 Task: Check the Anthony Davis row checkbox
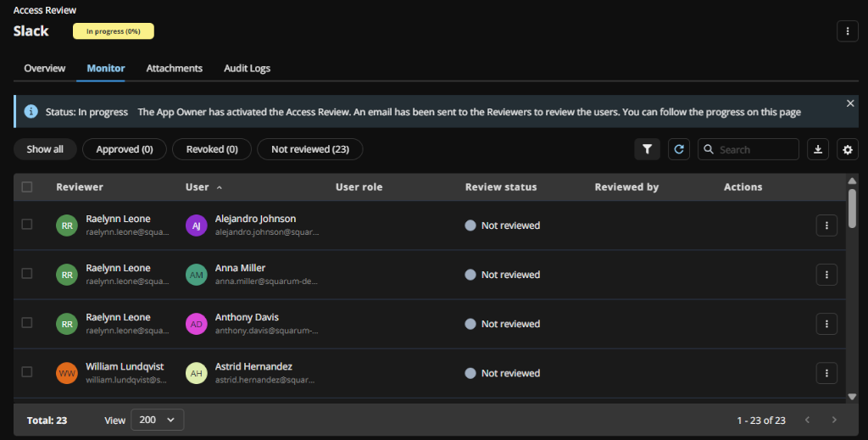click(27, 323)
